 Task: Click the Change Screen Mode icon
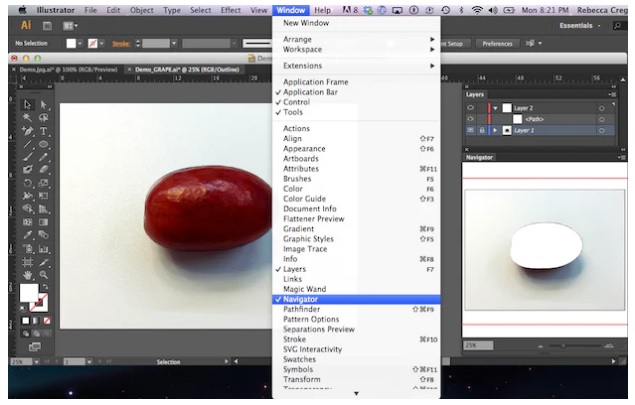coord(35,347)
